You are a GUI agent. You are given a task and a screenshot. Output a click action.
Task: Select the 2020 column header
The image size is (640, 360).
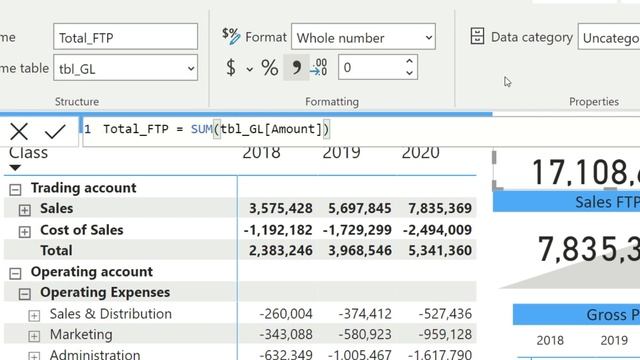tap(420, 153)
